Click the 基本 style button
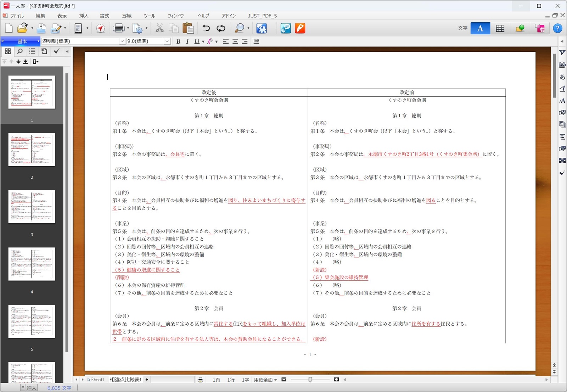 point(21,41)
